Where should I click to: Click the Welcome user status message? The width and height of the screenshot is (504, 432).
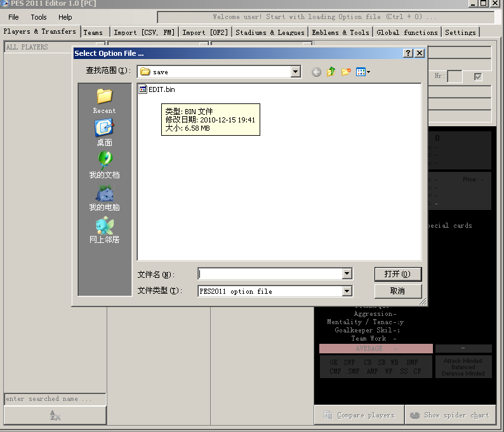(x=325, y=16)
